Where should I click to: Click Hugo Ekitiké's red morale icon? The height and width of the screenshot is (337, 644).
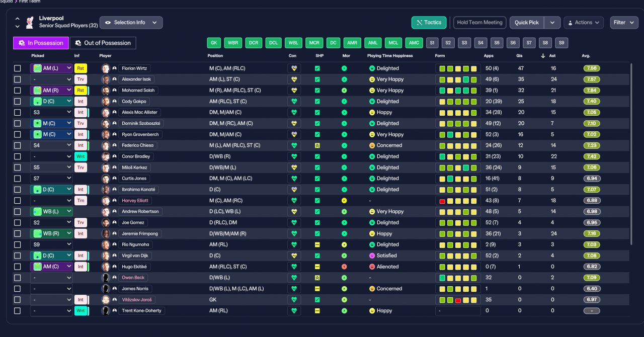coord(344,267)
